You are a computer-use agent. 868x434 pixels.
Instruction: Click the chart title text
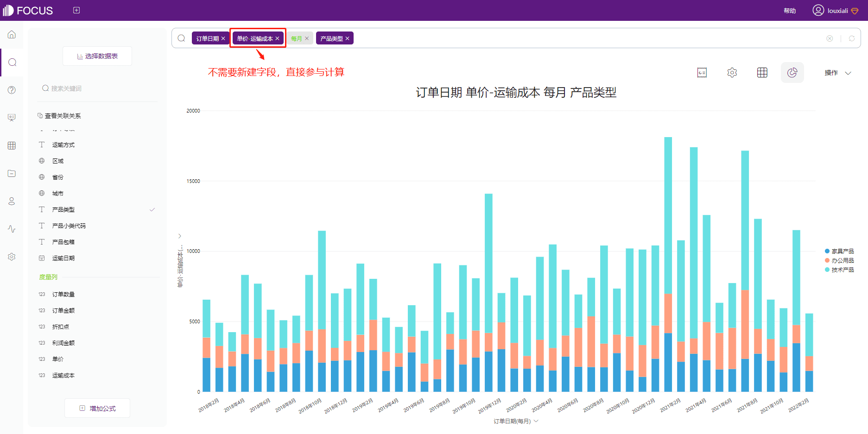[x=516, y=93]
